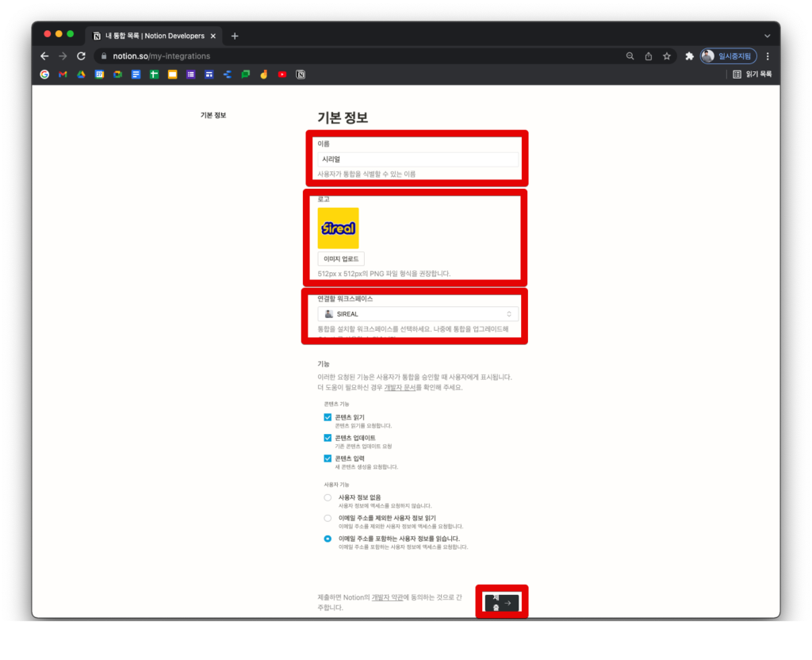
Task: Open the Gmail bookmark
Action: click(x=63, y=75)
